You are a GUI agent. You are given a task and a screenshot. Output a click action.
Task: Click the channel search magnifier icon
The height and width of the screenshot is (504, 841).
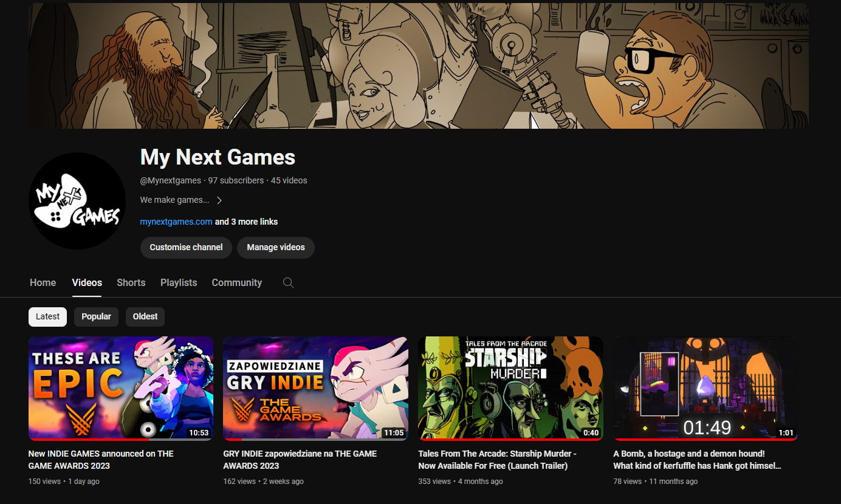(289, 283)
